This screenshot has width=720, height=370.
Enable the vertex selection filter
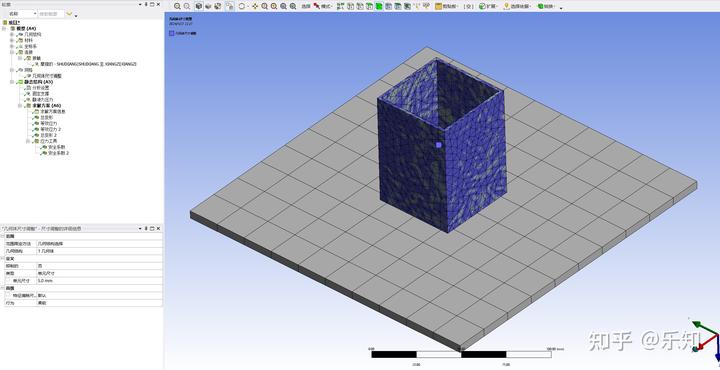(350, 6)
